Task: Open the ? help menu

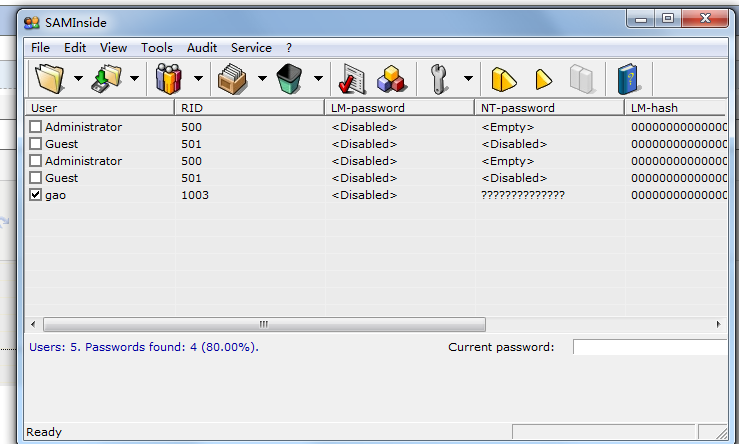Action: tap(289, 48)
